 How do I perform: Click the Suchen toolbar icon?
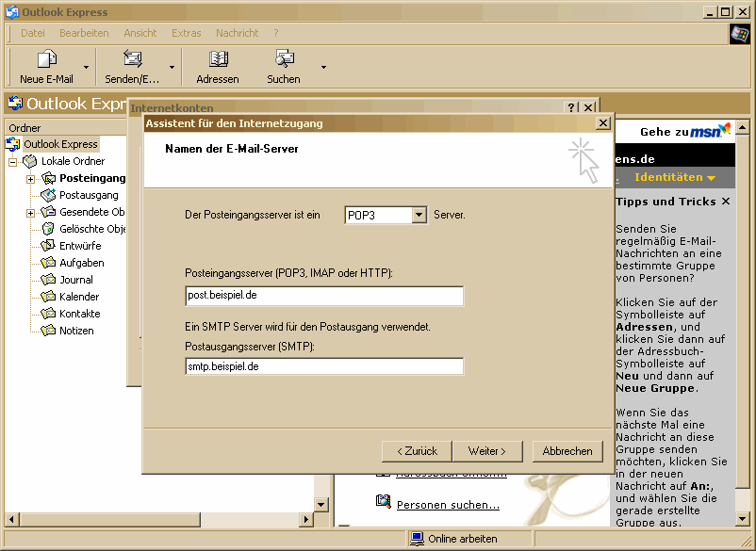[x=284, y=58]
